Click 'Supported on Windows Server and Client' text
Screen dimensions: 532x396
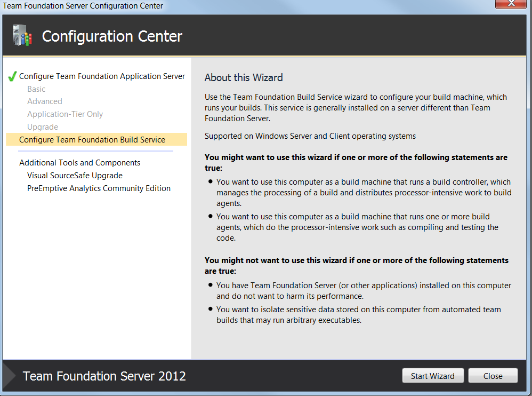coord(310,136)
